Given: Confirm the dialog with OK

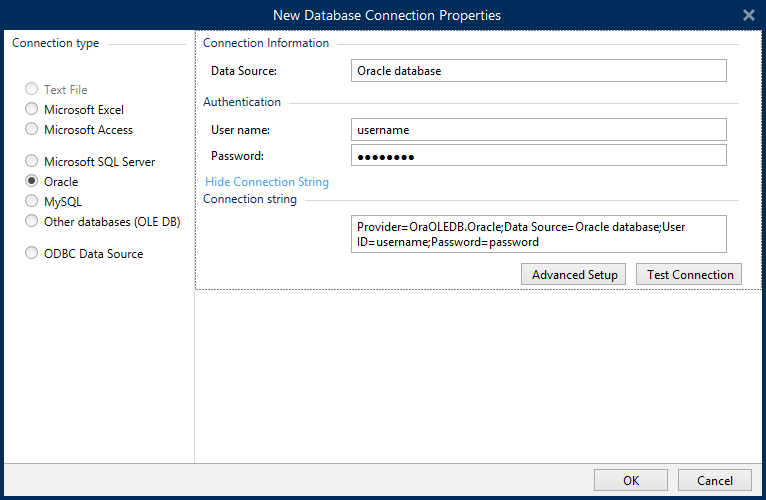Looking at the screenshot, I should 630,480.
